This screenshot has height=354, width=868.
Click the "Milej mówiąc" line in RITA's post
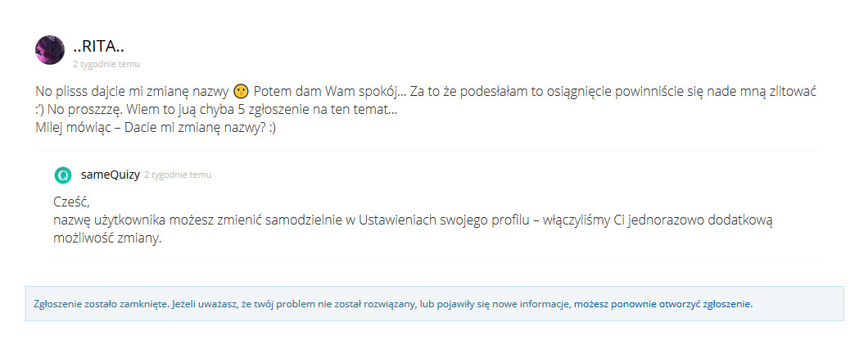click(x=75, y=127)
